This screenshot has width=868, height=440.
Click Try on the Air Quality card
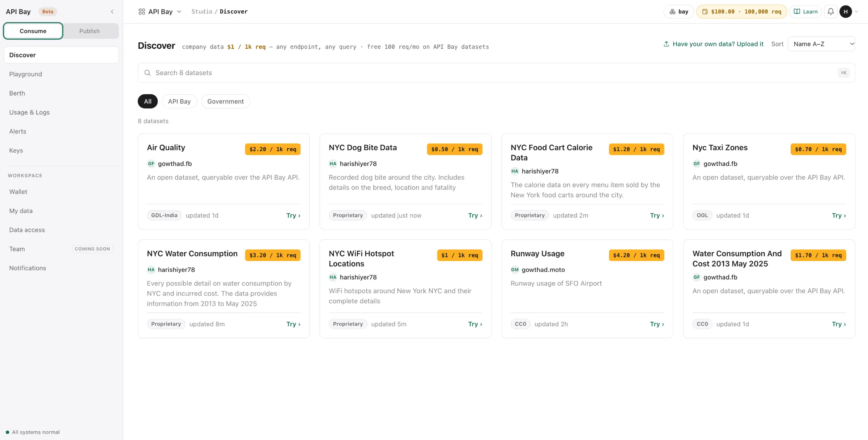[x=293, y=215]
